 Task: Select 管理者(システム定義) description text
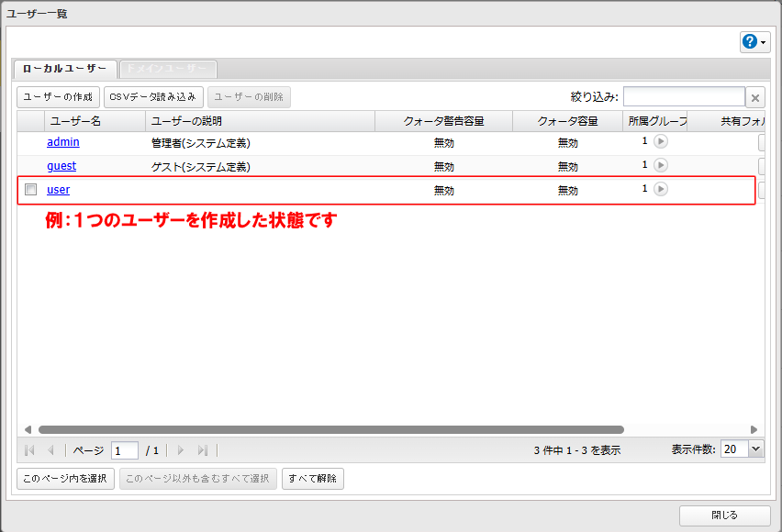click(x=201, y=143)
